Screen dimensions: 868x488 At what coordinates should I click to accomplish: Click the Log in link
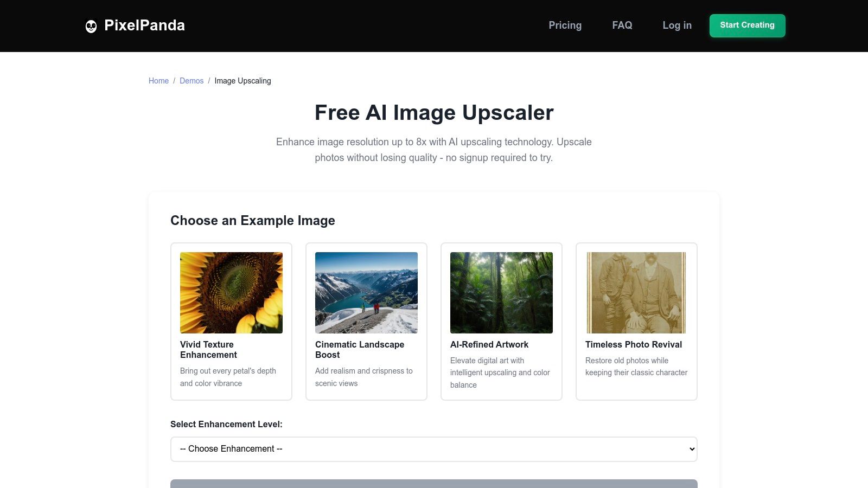676,25
